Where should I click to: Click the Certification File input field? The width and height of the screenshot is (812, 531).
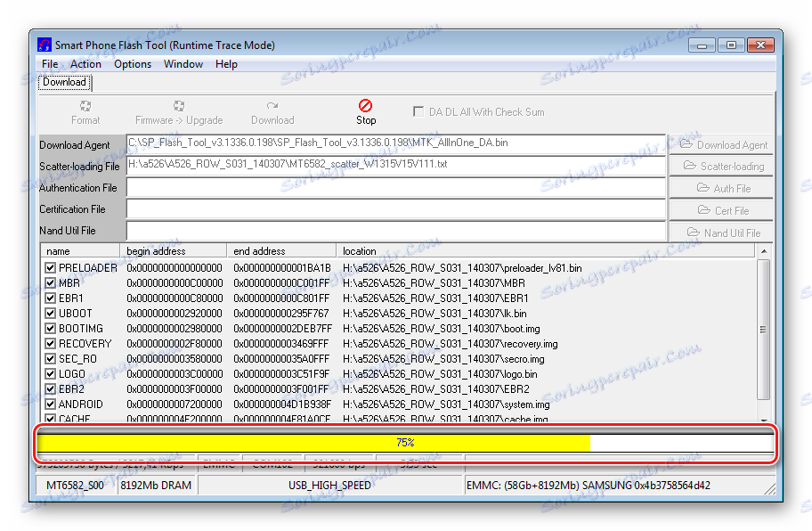[x=395, y=208]
